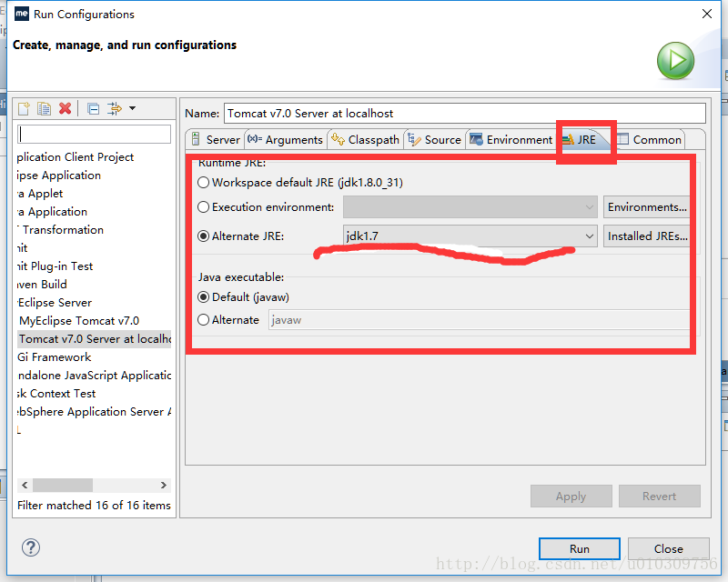Click the Environments... button

(x=646, y=207)
